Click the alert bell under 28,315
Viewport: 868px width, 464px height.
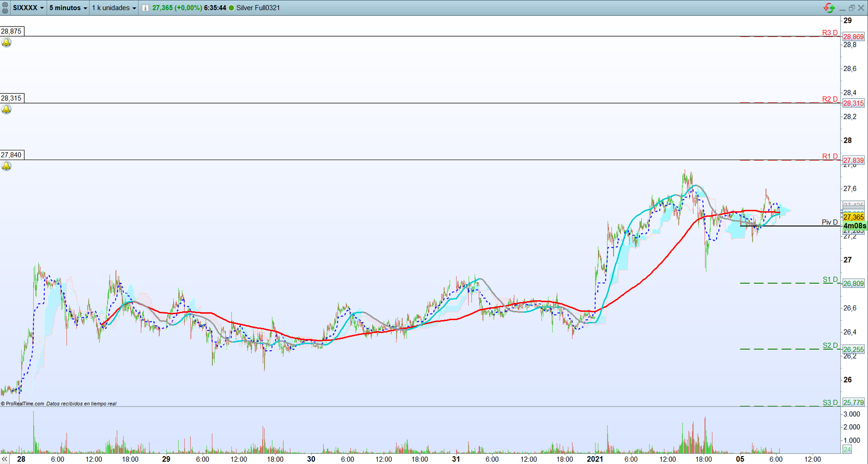coord(6,110)
